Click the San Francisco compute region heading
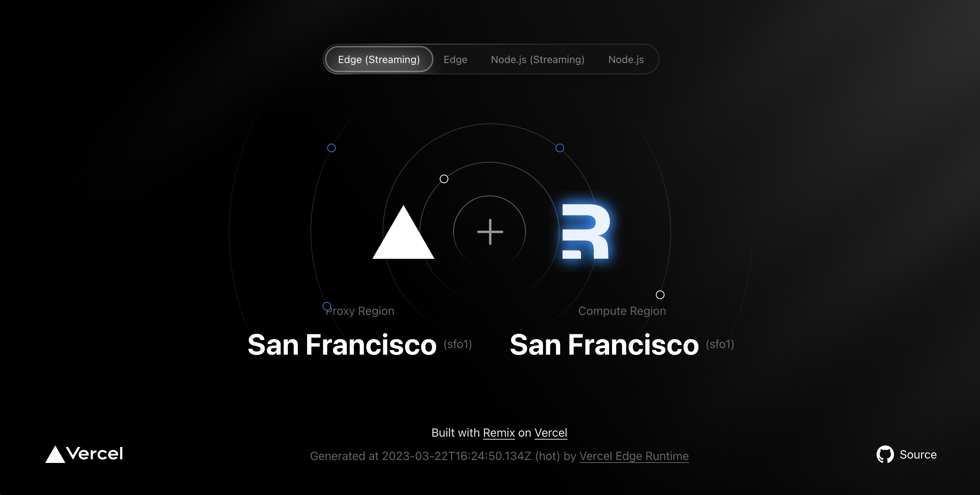The image size is (980, 495). [x=604, y=344]
